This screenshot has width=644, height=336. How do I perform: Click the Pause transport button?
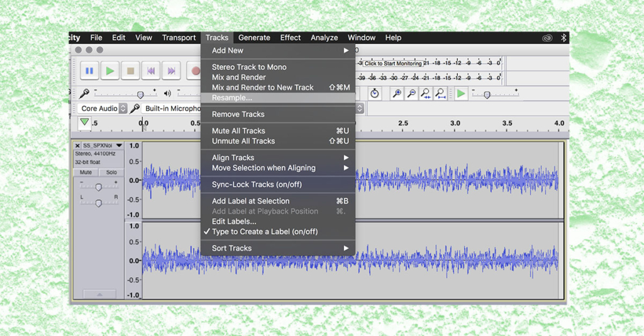(89, 71)
